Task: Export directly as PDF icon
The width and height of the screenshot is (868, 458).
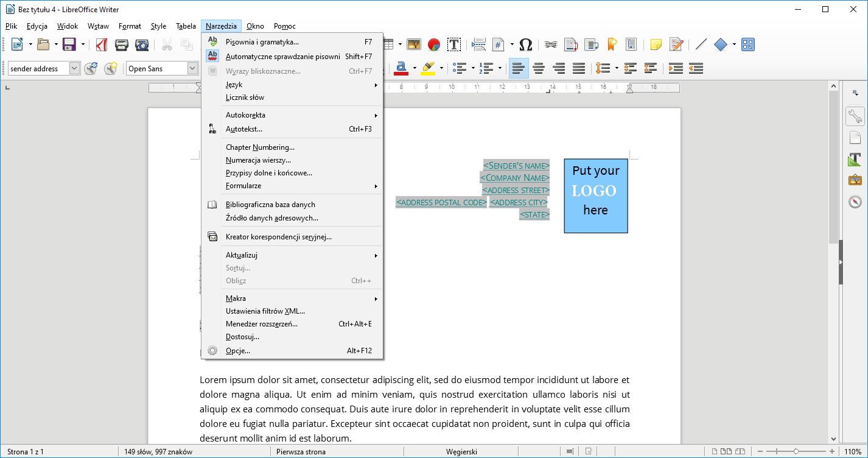Action: (102, 44)
